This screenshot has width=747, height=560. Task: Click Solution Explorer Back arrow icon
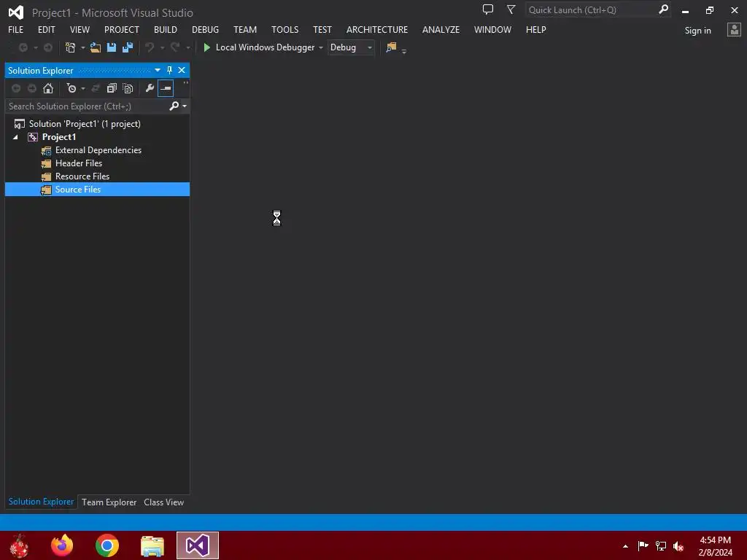16,88
